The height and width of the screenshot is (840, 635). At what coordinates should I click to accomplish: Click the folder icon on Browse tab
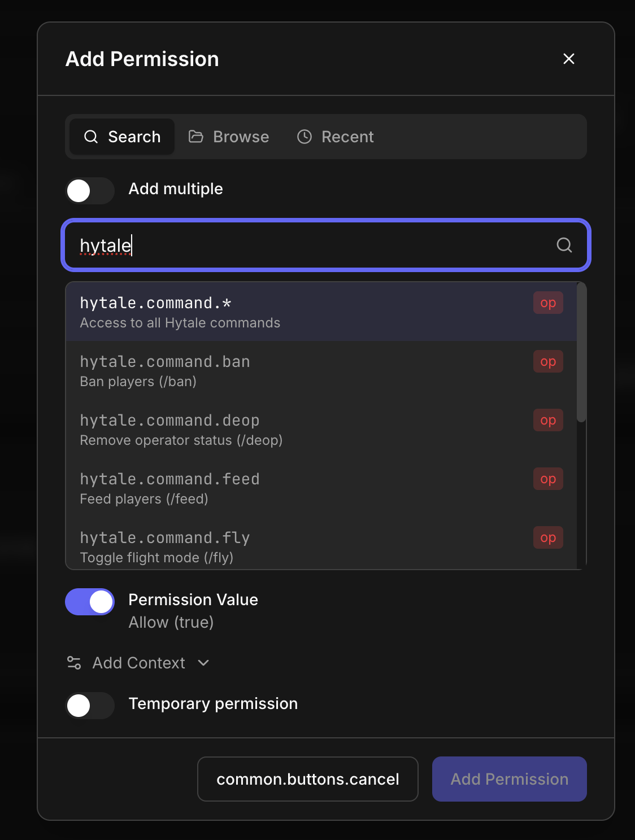[196, 137]
